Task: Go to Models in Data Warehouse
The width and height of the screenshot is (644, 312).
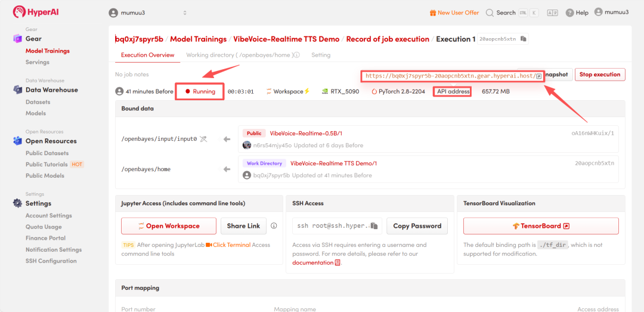Action: (x=36, y=113)
